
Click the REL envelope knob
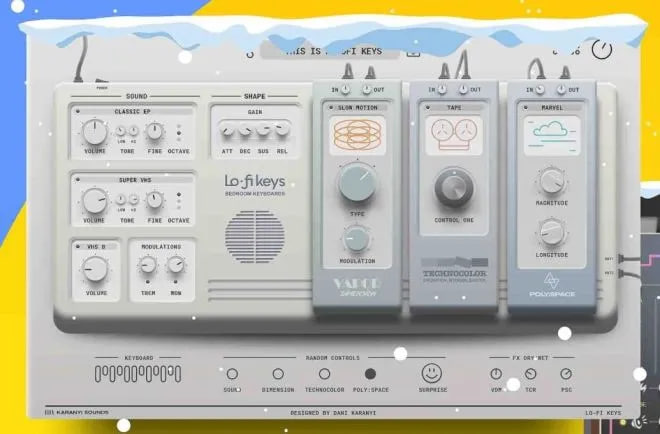[282, 129]
